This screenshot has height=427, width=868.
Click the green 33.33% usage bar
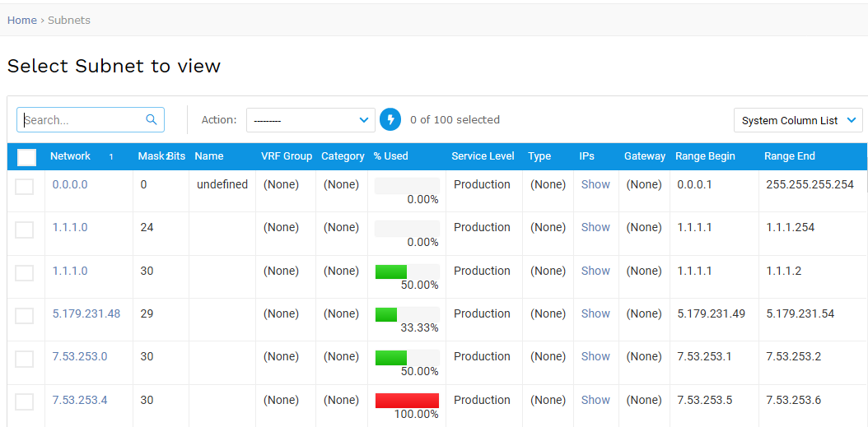386,314
